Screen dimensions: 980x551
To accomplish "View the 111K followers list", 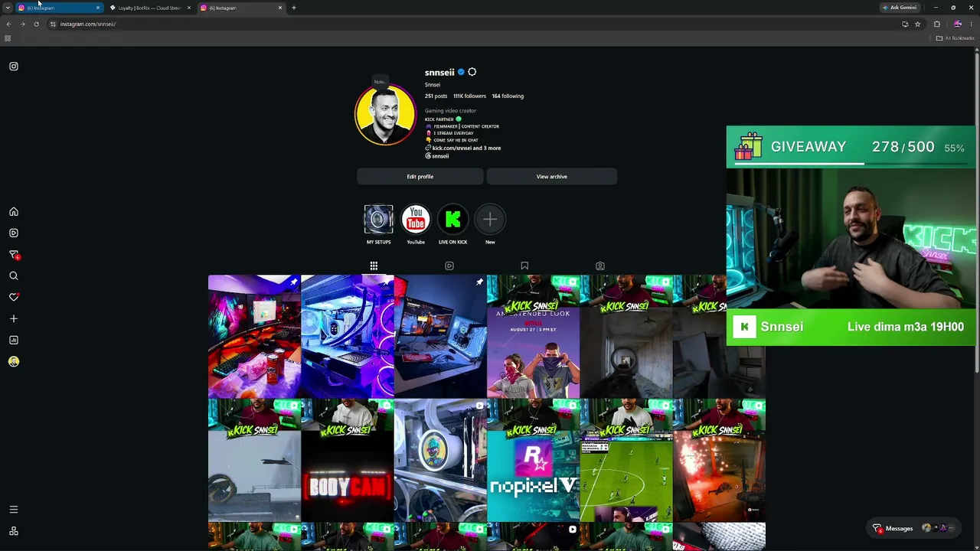I will (469, 96).
